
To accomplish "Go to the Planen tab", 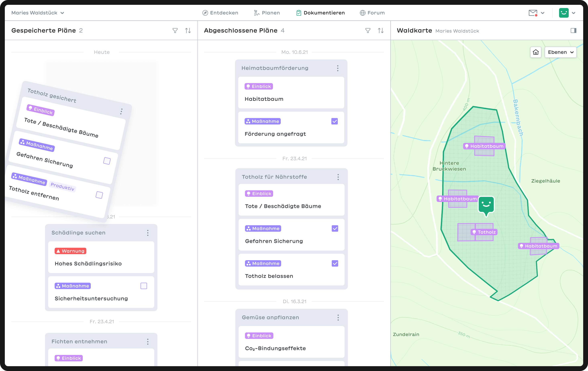I will tap(267, 13).
